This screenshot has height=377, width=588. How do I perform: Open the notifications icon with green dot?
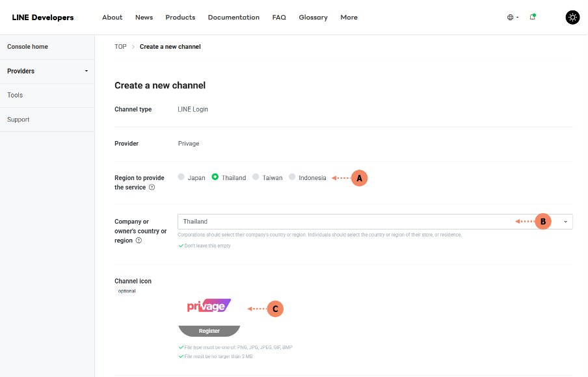click(x=532, y=17)
